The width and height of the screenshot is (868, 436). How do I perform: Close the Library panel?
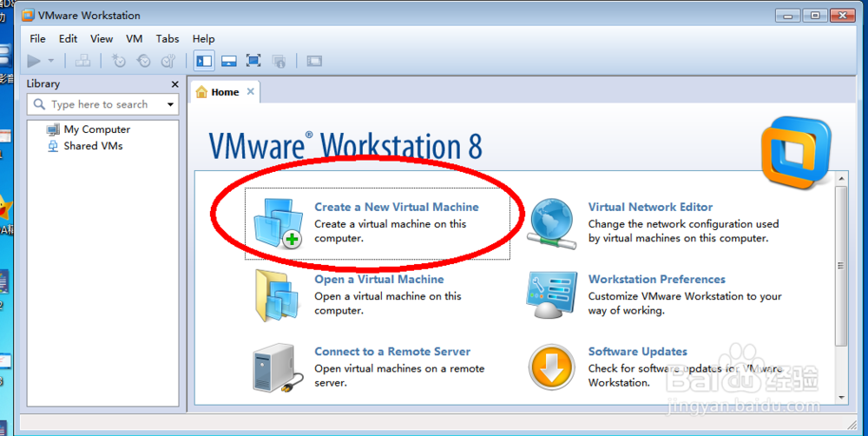coord(175,84)
